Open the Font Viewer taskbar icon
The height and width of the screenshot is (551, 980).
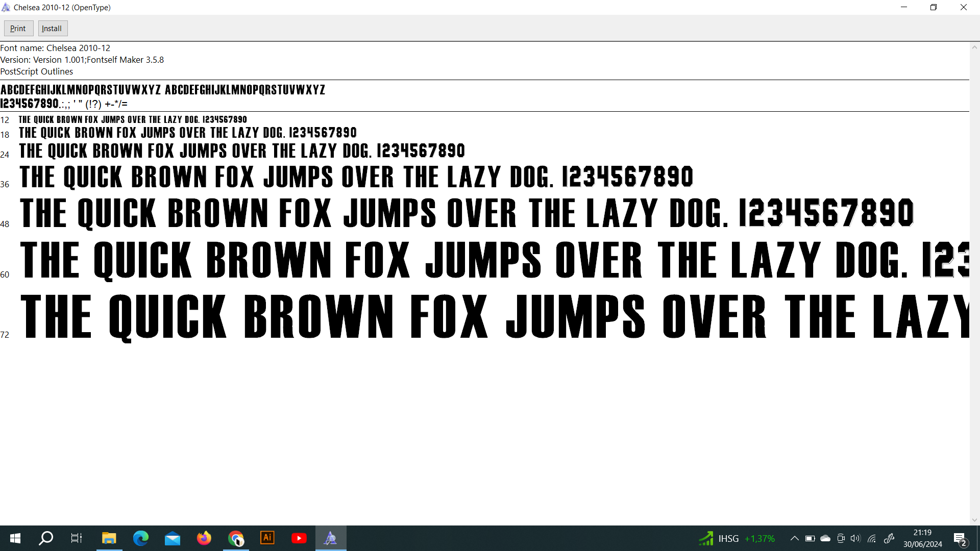point(331,538)
